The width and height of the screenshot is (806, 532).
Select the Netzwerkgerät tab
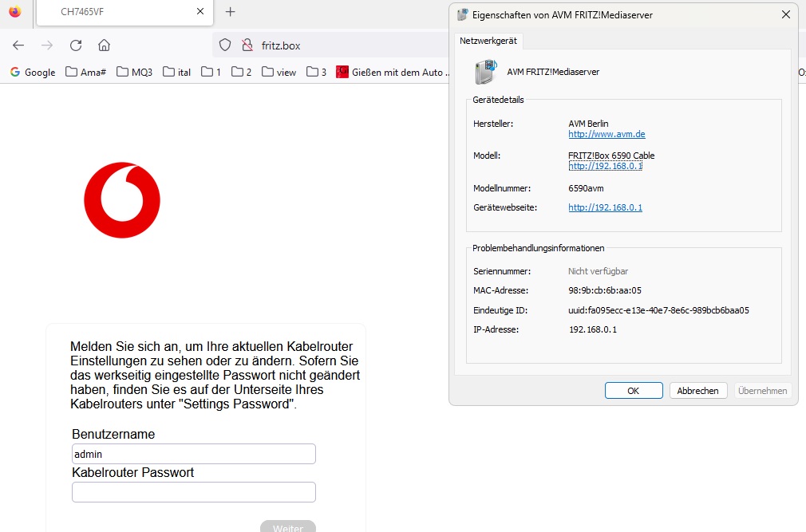488,41
